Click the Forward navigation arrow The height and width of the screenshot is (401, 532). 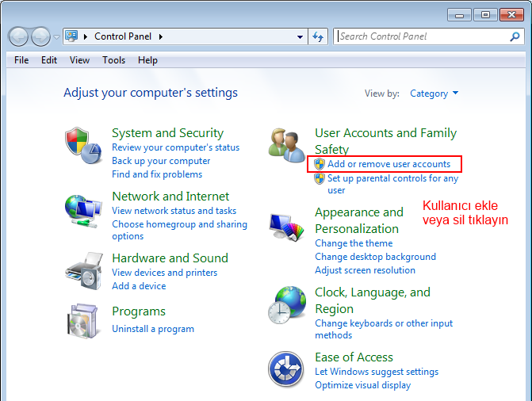(40, 36)
